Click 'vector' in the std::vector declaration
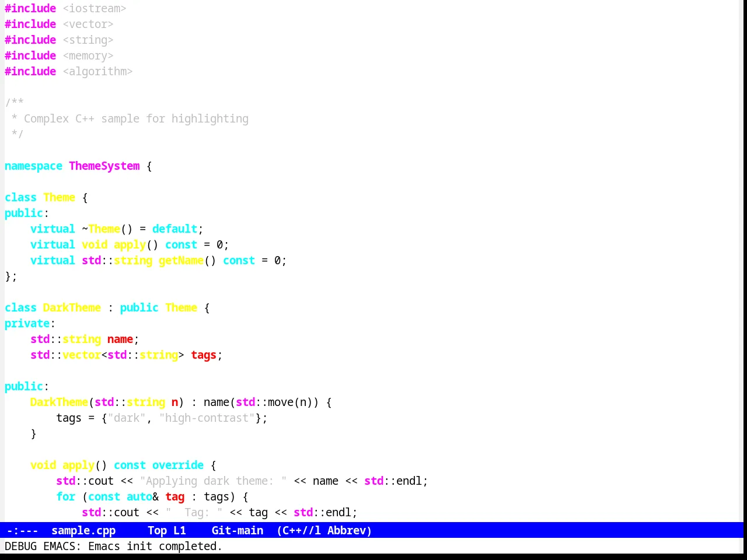Image resolution: width=747 pixels, height=560 pixels. pos(82,355)
